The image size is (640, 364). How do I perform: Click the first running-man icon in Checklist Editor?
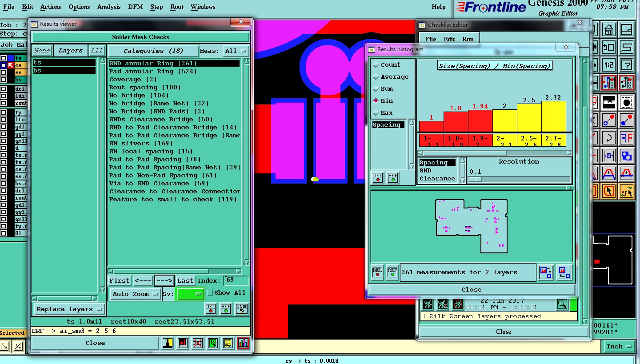[428, 304]
